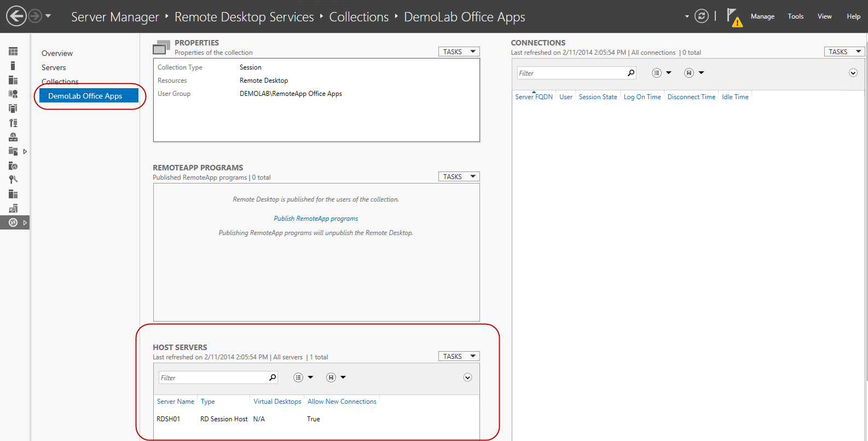Open the TASKS dropdown in Connections

(x=844, y=51)
